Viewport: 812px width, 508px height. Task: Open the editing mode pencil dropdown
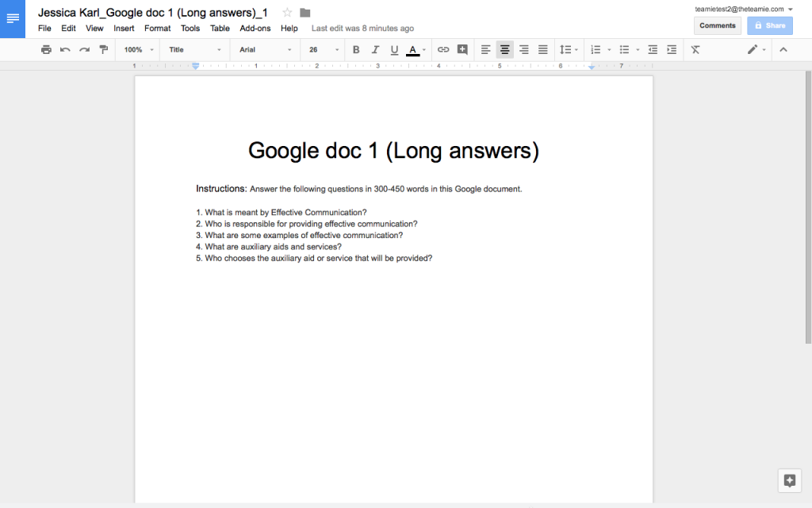click(756, 50)
